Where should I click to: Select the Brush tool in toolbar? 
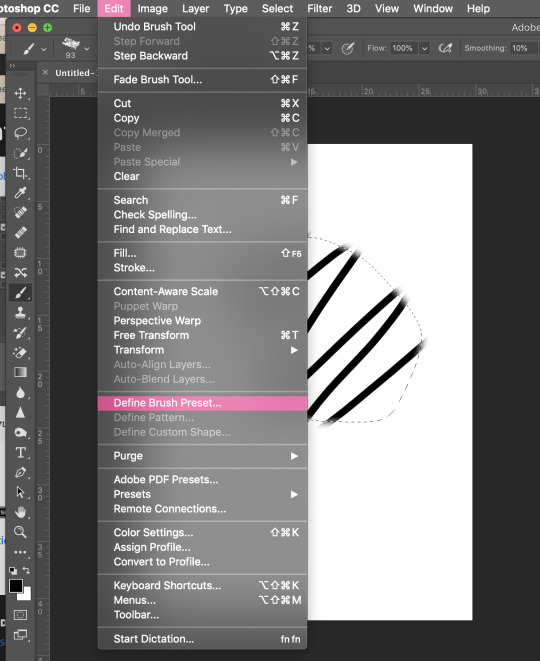tap(20, 292)
